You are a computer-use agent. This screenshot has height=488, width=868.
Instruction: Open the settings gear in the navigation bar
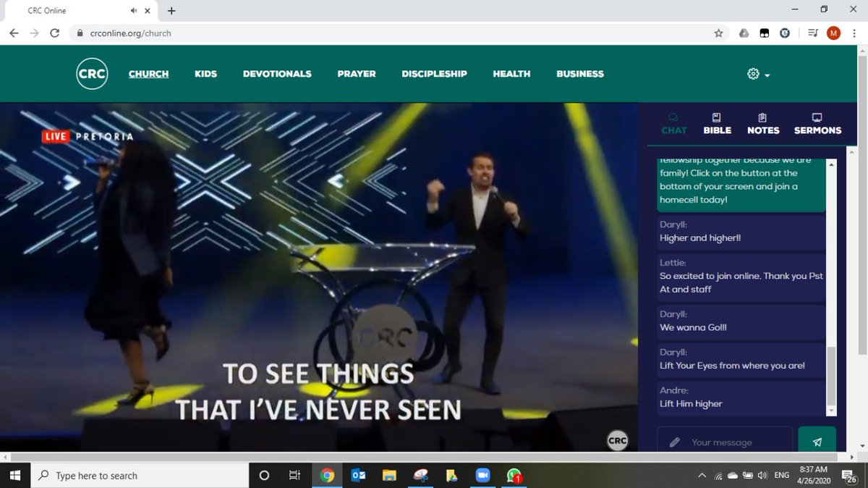752,73
